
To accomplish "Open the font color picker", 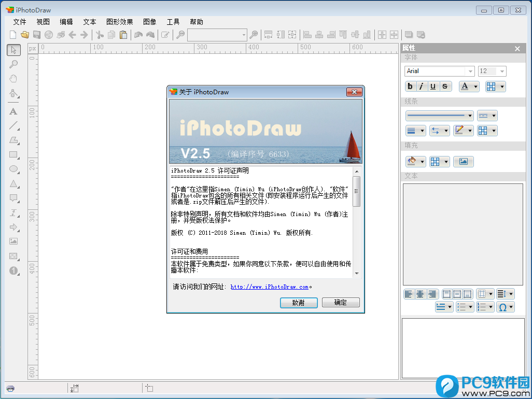I will pyautogui.click(x=469, y=87).
